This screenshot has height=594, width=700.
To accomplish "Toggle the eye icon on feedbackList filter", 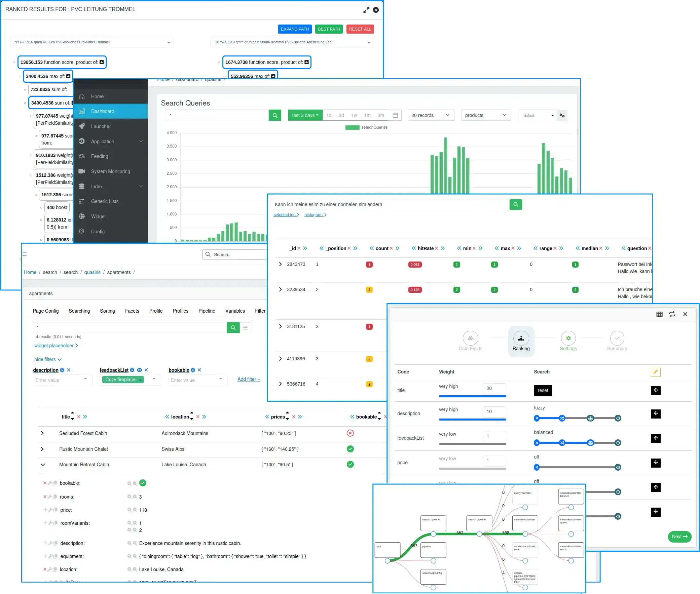I will click(x=139, y=370).
